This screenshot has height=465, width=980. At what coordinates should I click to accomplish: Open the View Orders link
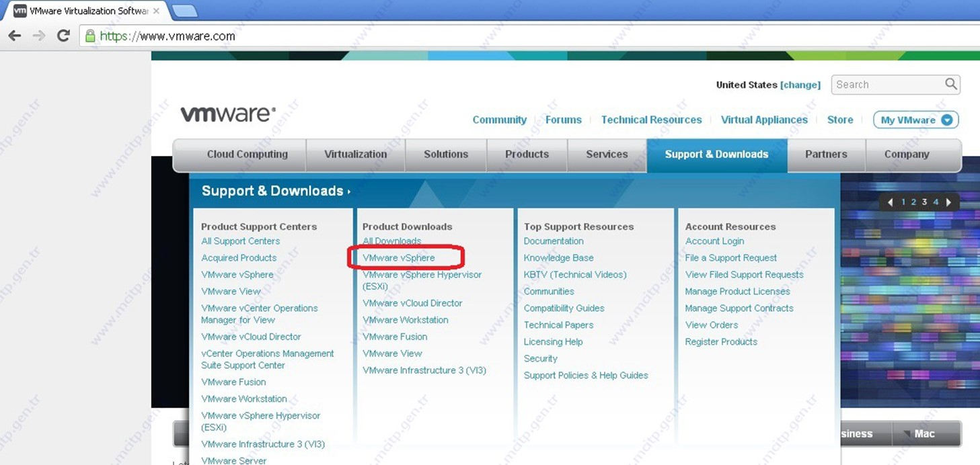[x=712, y=325]
